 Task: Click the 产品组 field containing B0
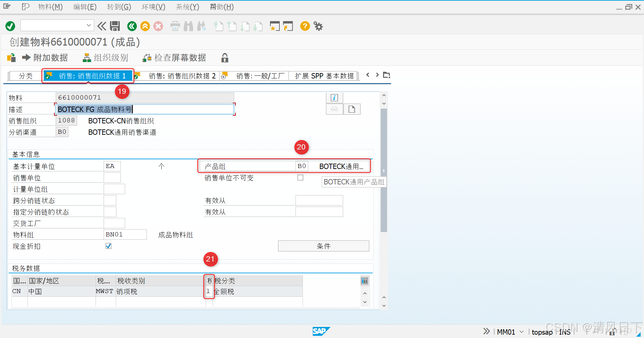coord(302,166)
